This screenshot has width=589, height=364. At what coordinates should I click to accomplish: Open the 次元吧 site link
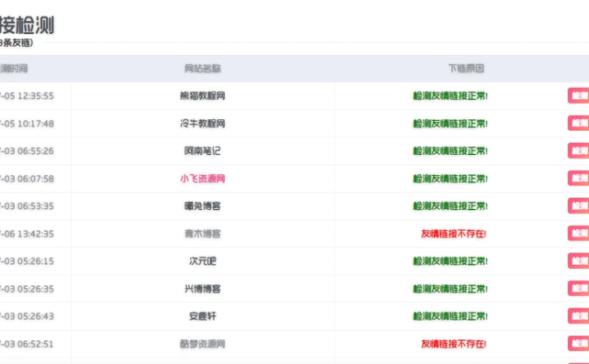(x=202, y=261)
